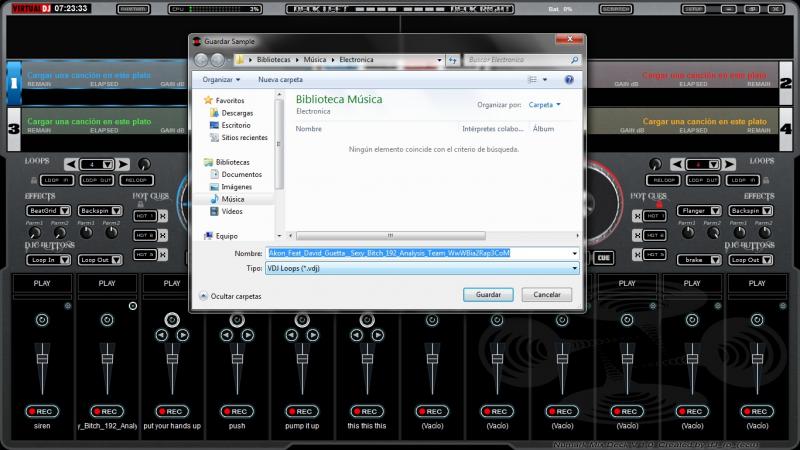Viewport: 800px width, 450px height.
Task: Click the back navigation arrow in dialog
Action: (x=201, y=60)
